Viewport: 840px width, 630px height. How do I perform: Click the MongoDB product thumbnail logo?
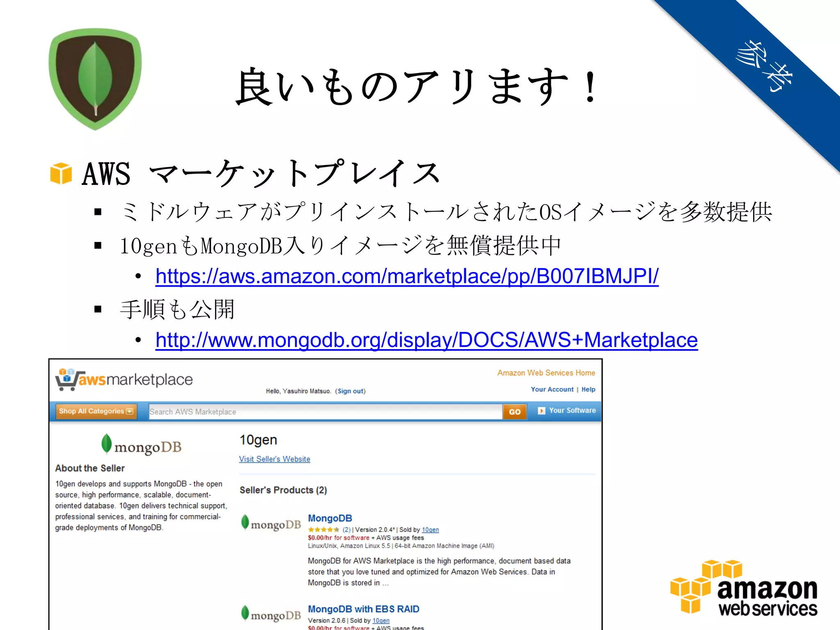pyautogui.click(x=271, y=523)
